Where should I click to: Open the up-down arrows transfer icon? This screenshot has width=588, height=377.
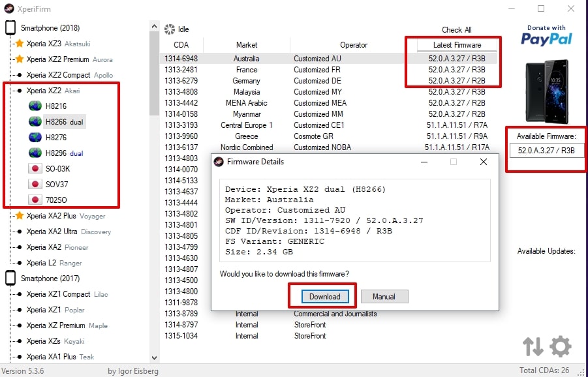click(x=533, y=346)
